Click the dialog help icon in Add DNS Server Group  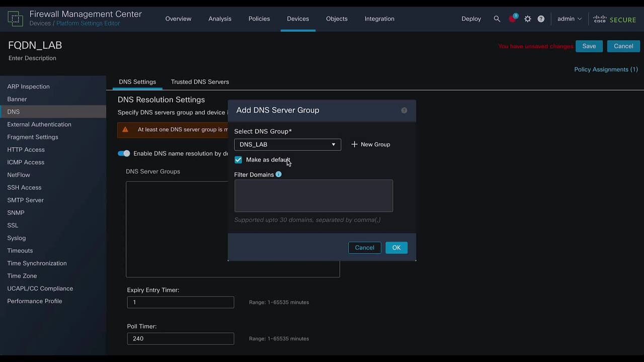(x=404, y=110)
